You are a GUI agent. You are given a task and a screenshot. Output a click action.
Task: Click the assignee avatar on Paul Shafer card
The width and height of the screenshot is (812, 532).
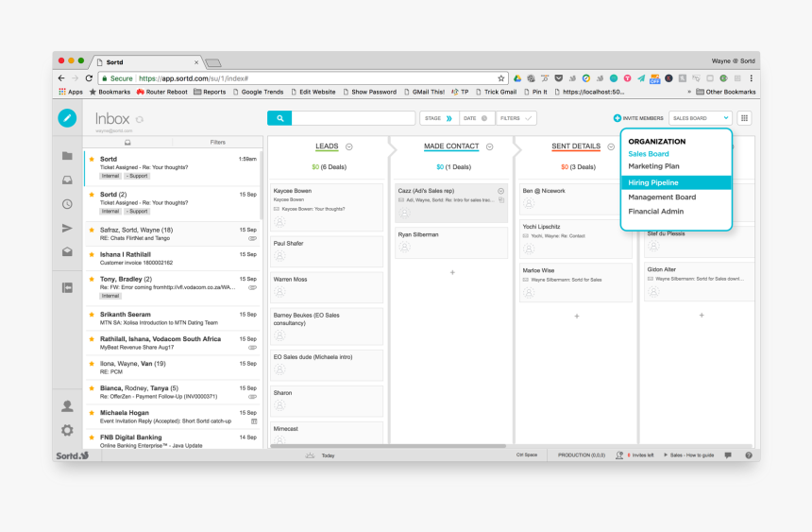(279, 256)
